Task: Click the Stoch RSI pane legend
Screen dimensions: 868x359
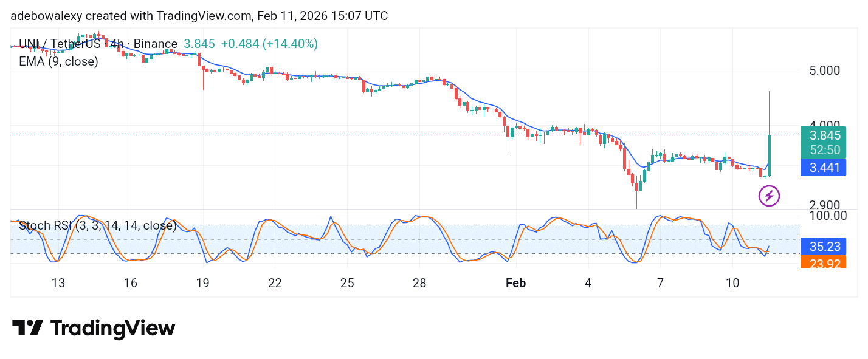Action: coord(97,225)
